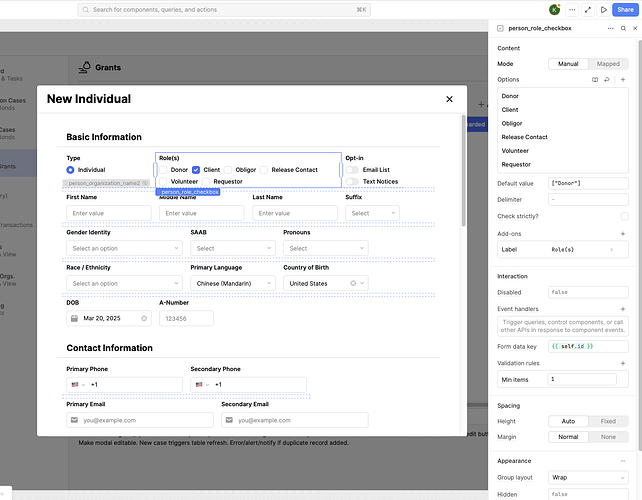Click the Options book documentation icon

tap(595, 79)
